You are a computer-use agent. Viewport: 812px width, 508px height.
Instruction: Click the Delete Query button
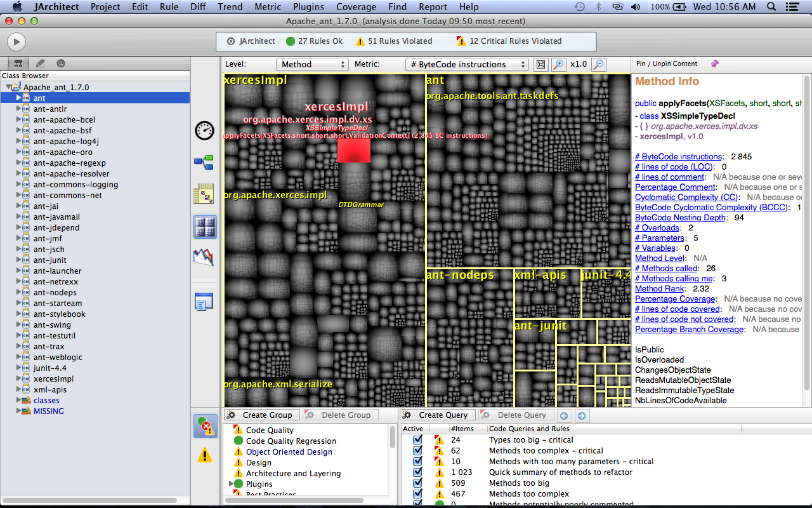pyautogui.click(x=516, y=415)
